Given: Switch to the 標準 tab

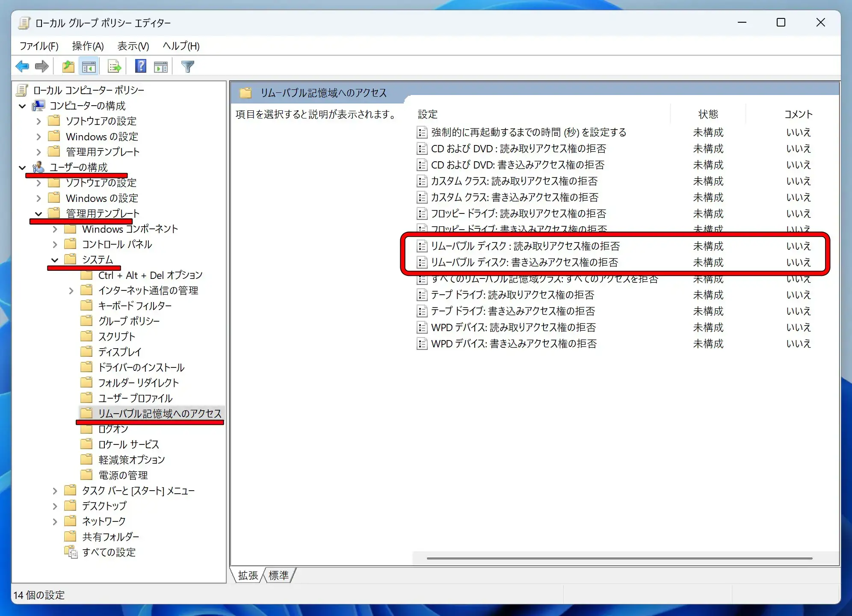Looking at the screenshot, I should coord(278,575).
